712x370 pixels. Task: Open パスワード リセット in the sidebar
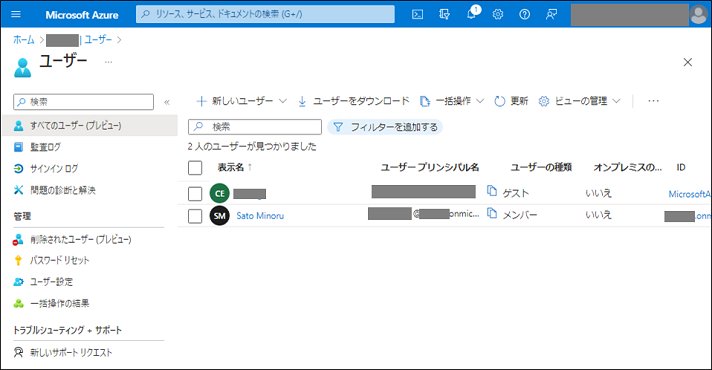(59, 260)
